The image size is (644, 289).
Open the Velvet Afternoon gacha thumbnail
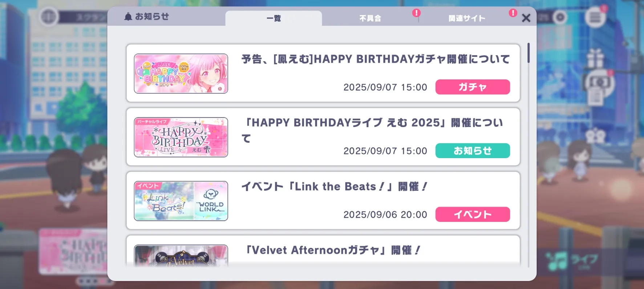point(181,256)
